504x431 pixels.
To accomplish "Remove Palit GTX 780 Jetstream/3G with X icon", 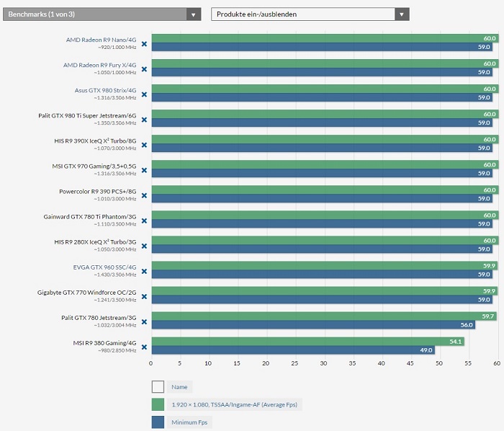I will click(x=144, y=322).
